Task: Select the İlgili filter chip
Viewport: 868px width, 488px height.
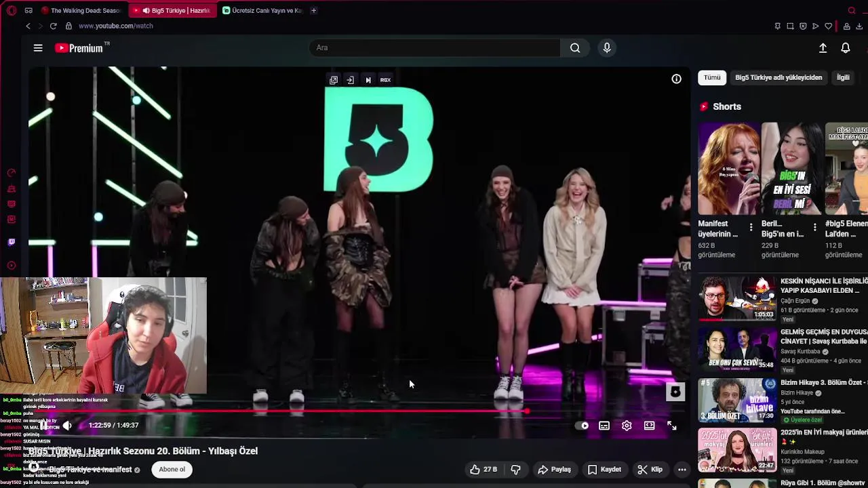Action: (x=843, y=77)
